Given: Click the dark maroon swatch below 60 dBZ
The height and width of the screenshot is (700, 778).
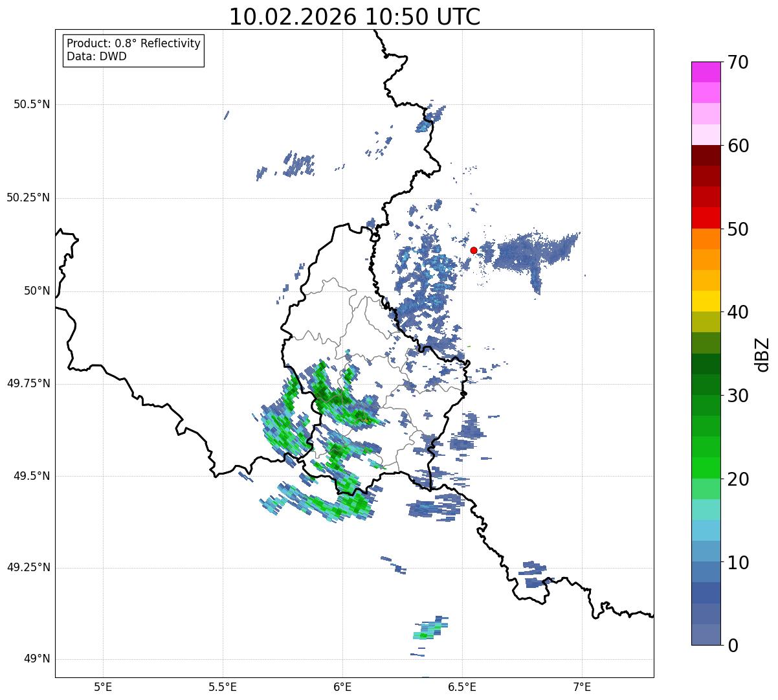Looking at the screenshot, I should (706, 155).
